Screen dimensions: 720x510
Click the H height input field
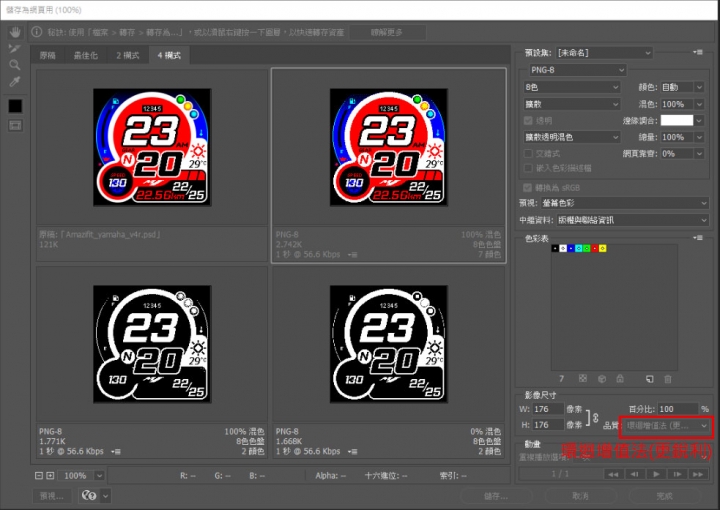tap(548, 425)
